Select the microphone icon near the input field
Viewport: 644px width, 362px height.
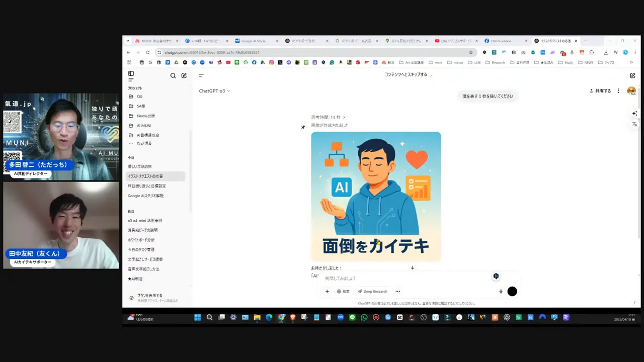coord(501,291)
